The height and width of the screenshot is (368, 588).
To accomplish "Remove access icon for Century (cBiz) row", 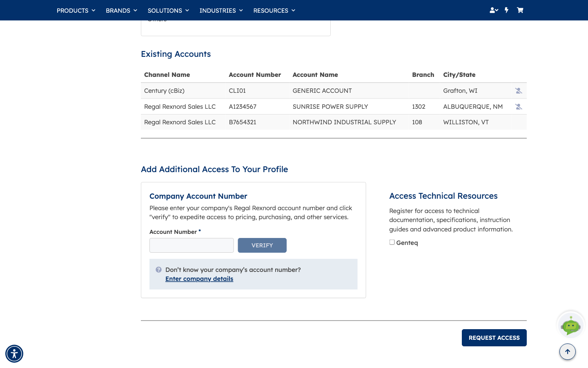I will (x=519, y=91).
